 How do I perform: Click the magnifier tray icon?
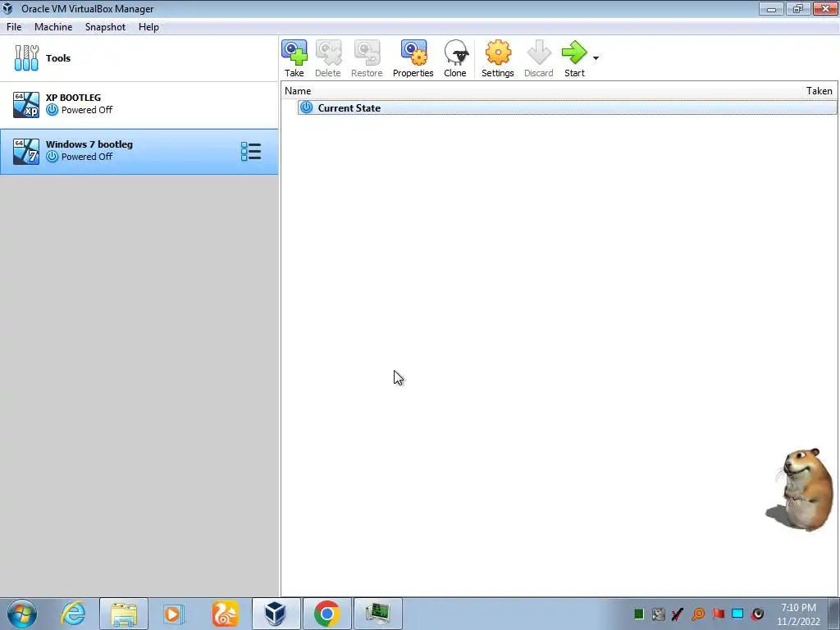698,614
